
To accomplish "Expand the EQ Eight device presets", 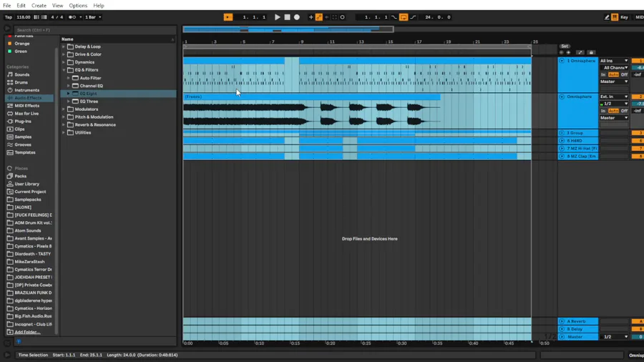I will [x=69, y=94].
